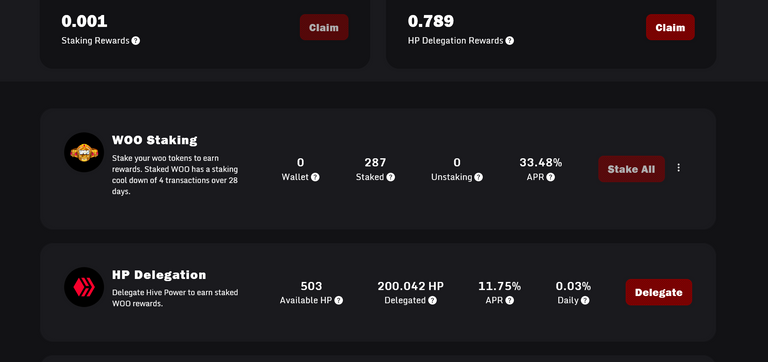Screen dimensions: 768x362
Task: Click the help icon beside HP Delegation APR
Action: click(x=510, y=301)
